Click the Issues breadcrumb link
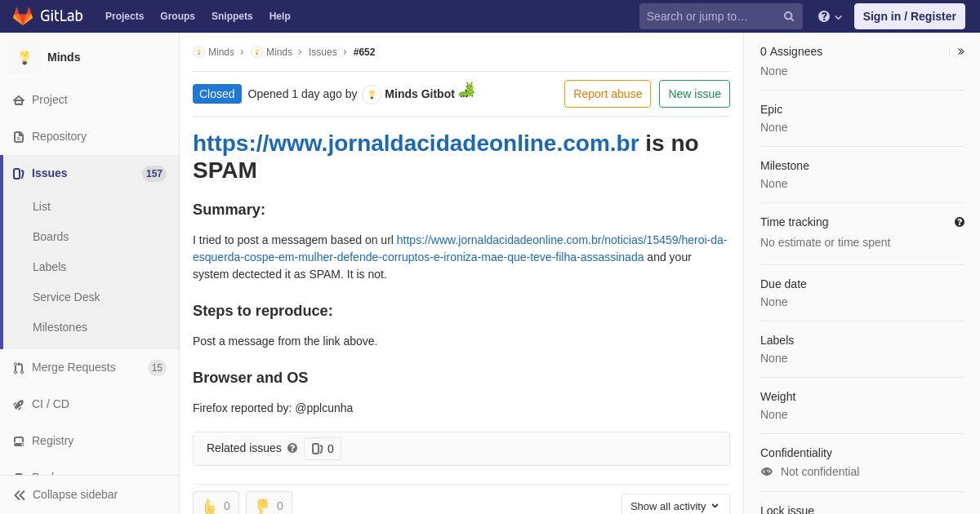This screenshot has height=514, width=980. click(323, 52)
